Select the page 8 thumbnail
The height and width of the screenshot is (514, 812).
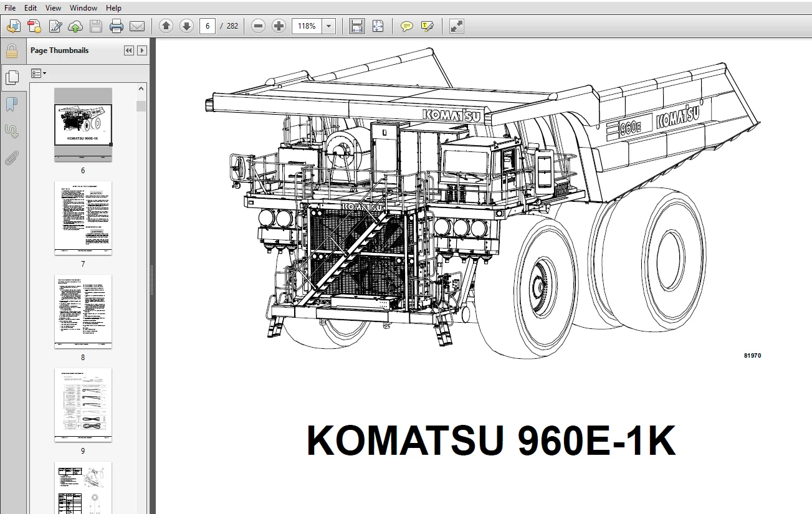click(83, 312)
